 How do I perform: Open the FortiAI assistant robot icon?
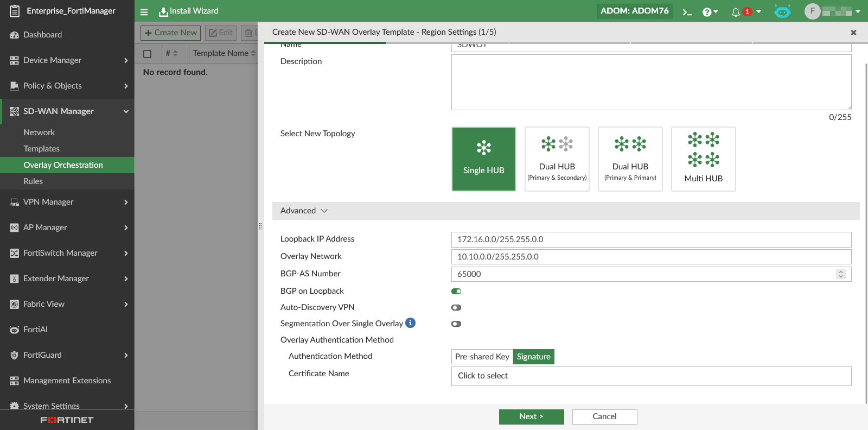782,11
